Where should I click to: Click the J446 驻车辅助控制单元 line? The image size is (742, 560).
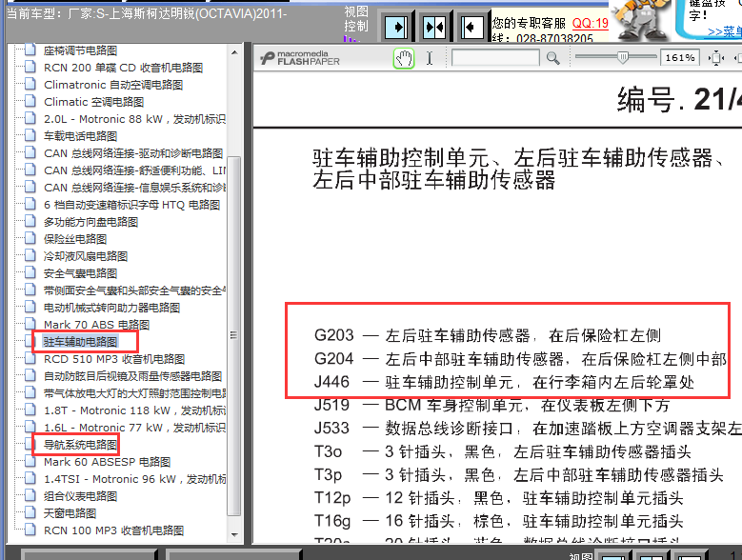click(504, 382)
